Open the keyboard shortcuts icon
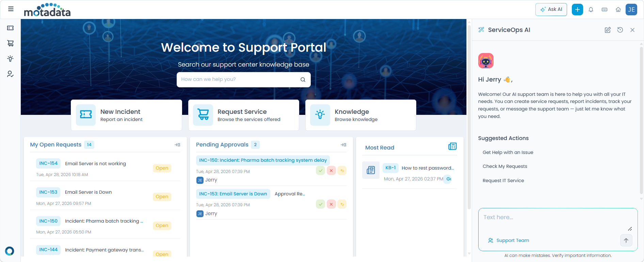Image resolution: width=644 pixels, height=262 pixels. click(605, 10)
